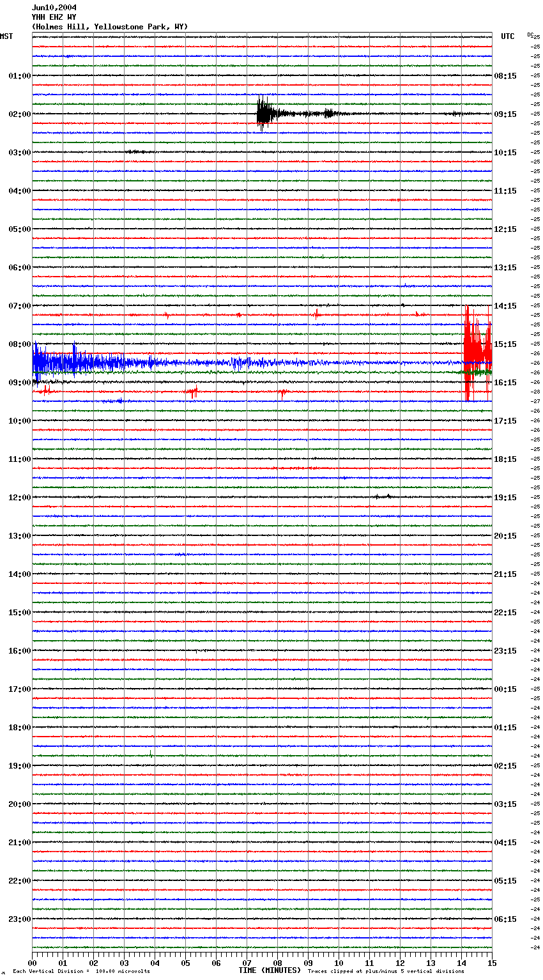Click the 10:15 UTC time label
The height and width of the screenshot is (980, 543).
coord(505,153)
